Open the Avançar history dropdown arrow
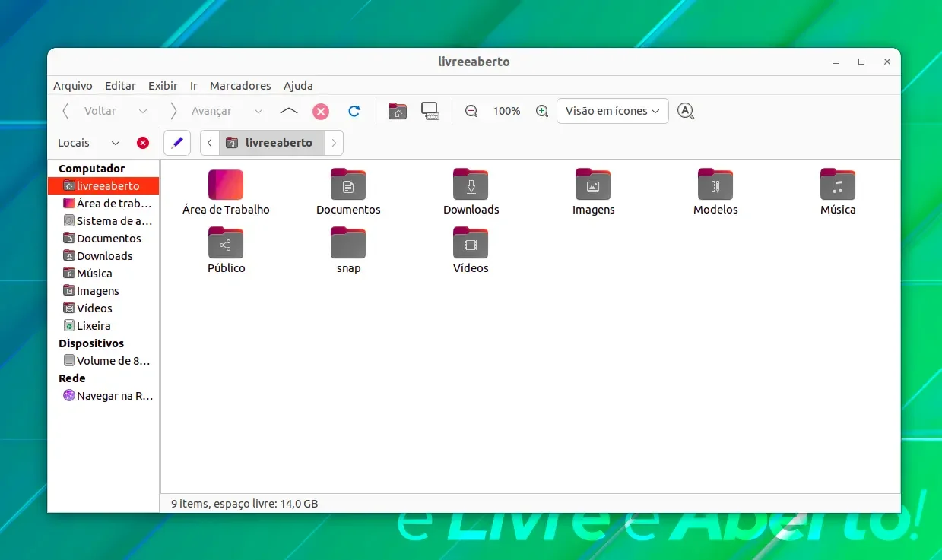Viewport: 942px width, 560px height. click(x=258, y=111)
